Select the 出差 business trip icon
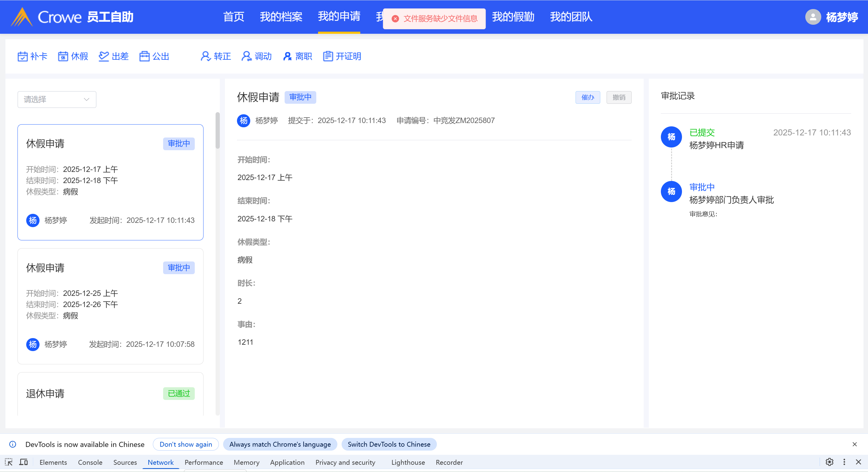This screenshot has height=472, width=868. pyautogui.click(x=104, y=56)
